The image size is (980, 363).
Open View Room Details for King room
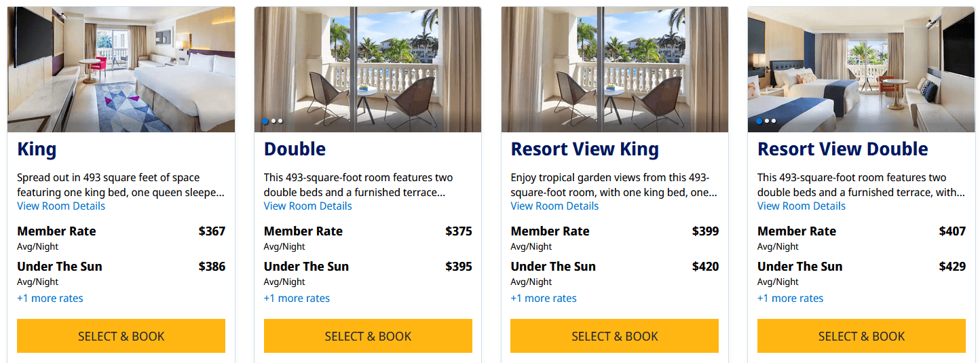pos(61,206)
